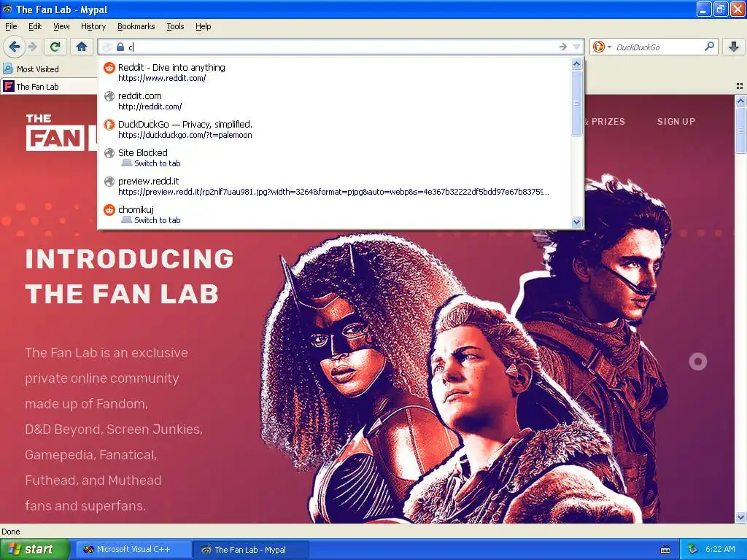This screenshot has width=747, height=560.
Task: Click the Reddit favicon of first suggestion
Action: click(109, 68)
